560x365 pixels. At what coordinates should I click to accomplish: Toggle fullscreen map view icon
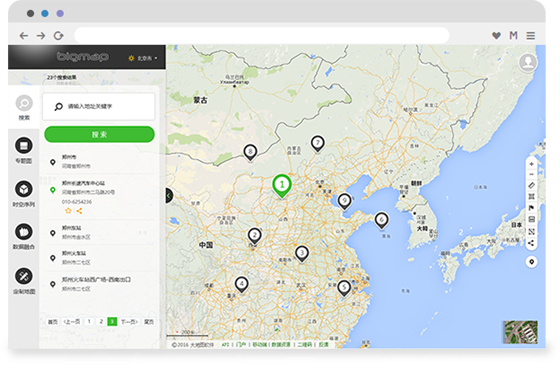[531, 231]
